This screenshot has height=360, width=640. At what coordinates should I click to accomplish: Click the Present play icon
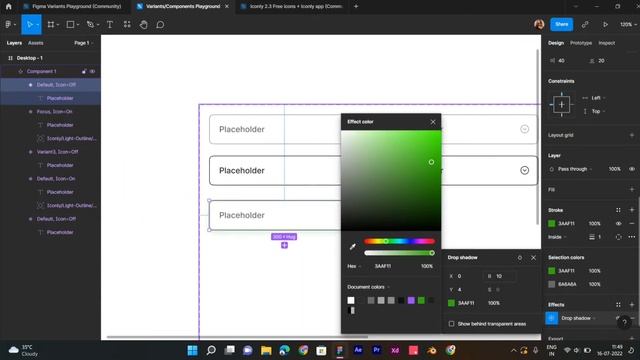pyautogui.click(x=605, y=24)
